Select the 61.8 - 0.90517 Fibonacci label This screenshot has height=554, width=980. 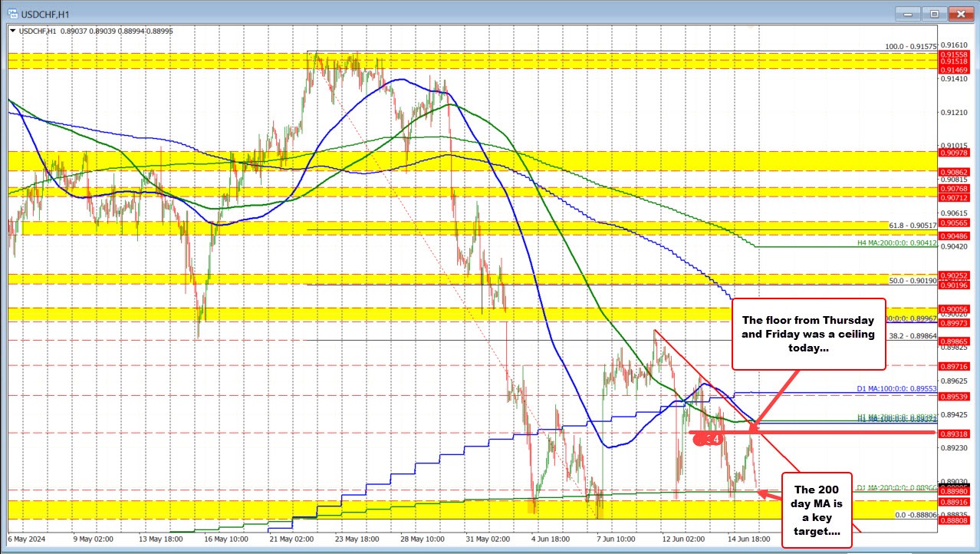point(913,226)
